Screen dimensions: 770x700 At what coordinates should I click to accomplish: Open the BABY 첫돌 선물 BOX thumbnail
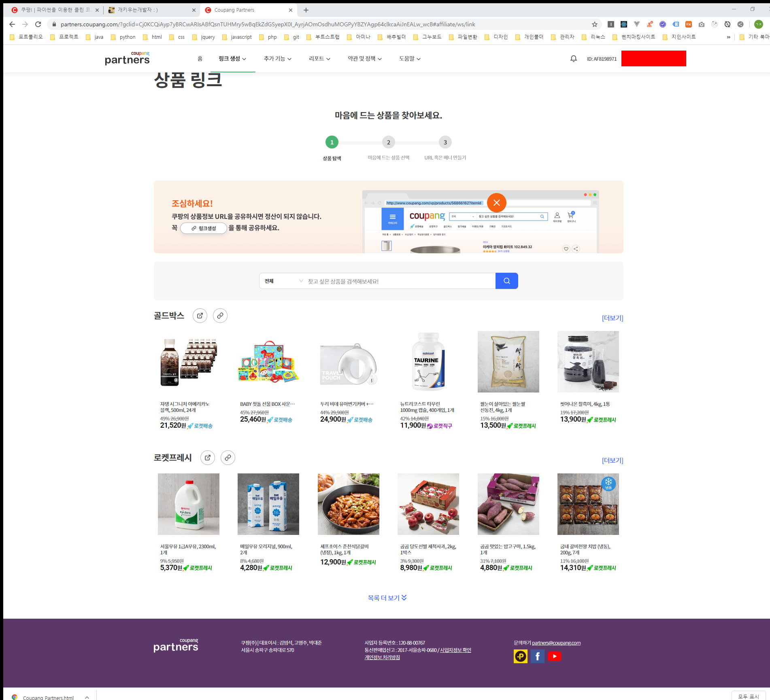pos(268,362)
